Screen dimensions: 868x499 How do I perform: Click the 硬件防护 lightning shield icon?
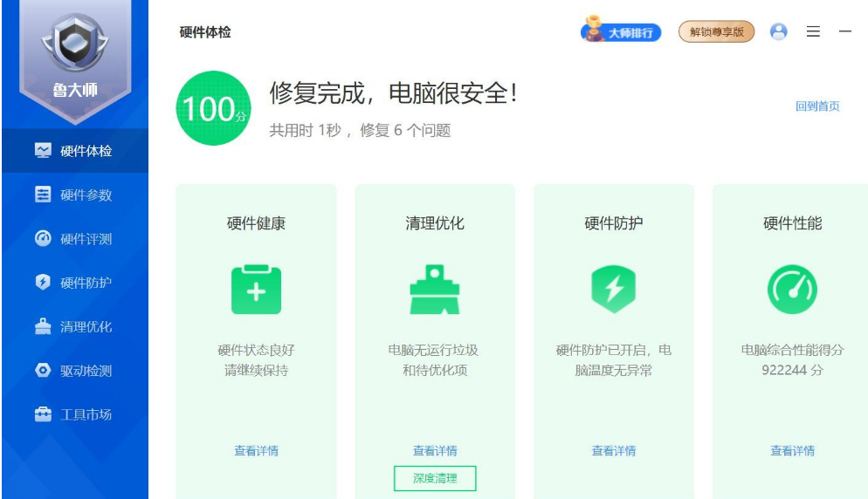[x=613, y=290]
